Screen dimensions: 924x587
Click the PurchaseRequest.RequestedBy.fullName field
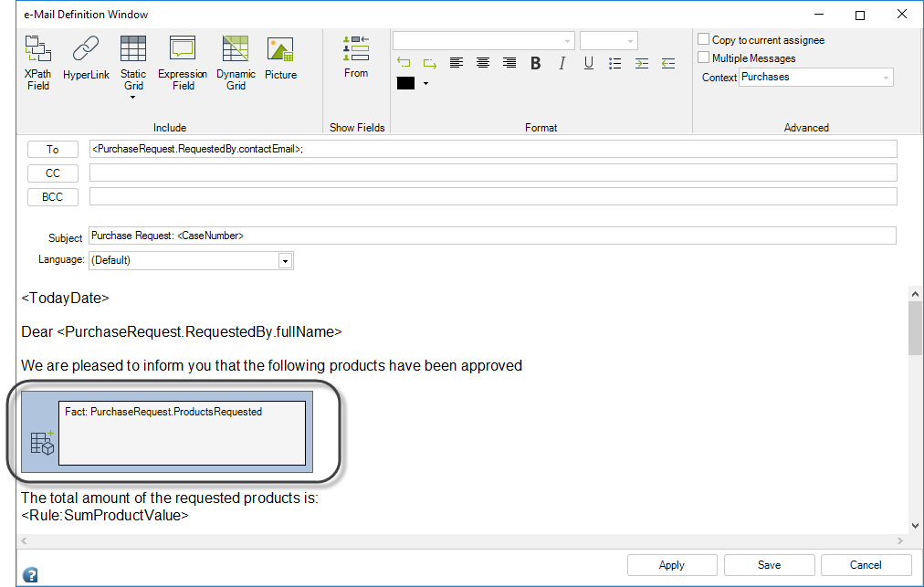point(199,331)
